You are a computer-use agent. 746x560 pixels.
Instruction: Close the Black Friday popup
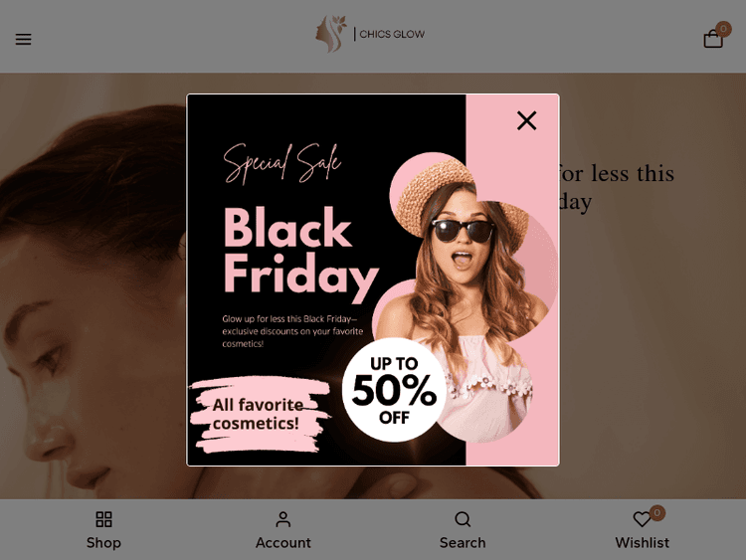pos(526,120)
